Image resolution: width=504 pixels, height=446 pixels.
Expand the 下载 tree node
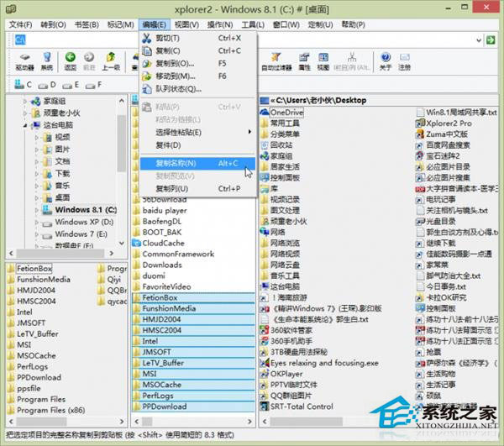click(36, 174)
